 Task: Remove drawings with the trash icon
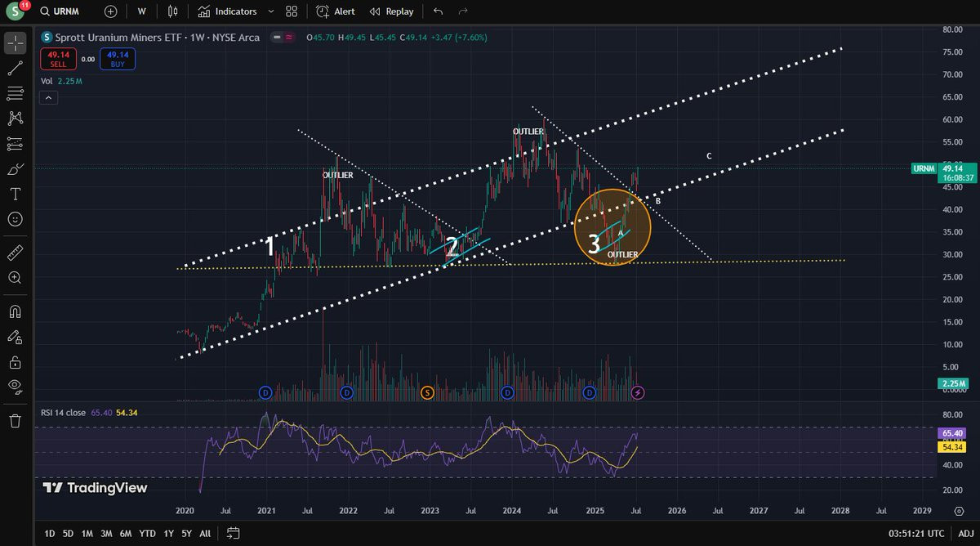[x=15, y=421]
